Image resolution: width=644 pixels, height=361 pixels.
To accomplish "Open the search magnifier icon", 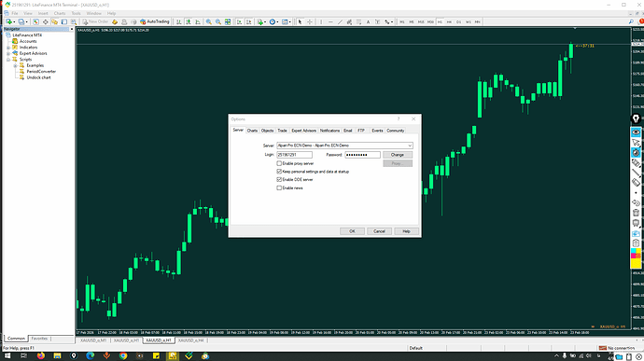I will 631,21.
